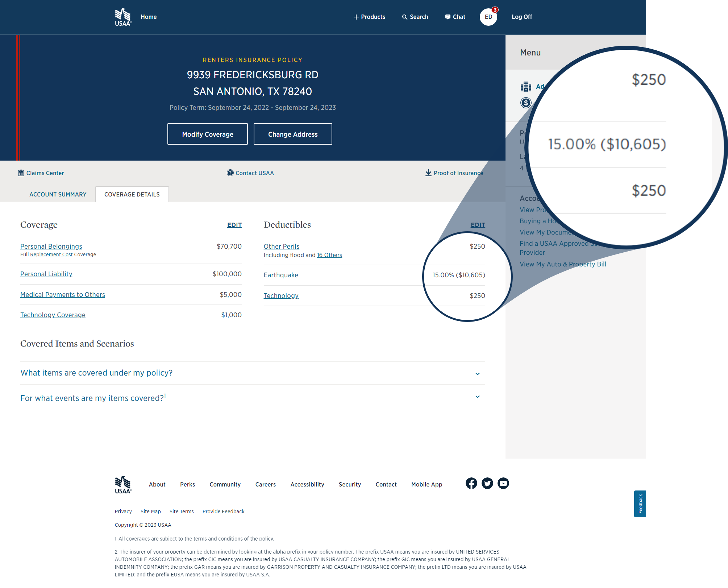Click the Change Address button
Image resolution: width=728 pixels, height=588 pixels.
click(293, 133)
